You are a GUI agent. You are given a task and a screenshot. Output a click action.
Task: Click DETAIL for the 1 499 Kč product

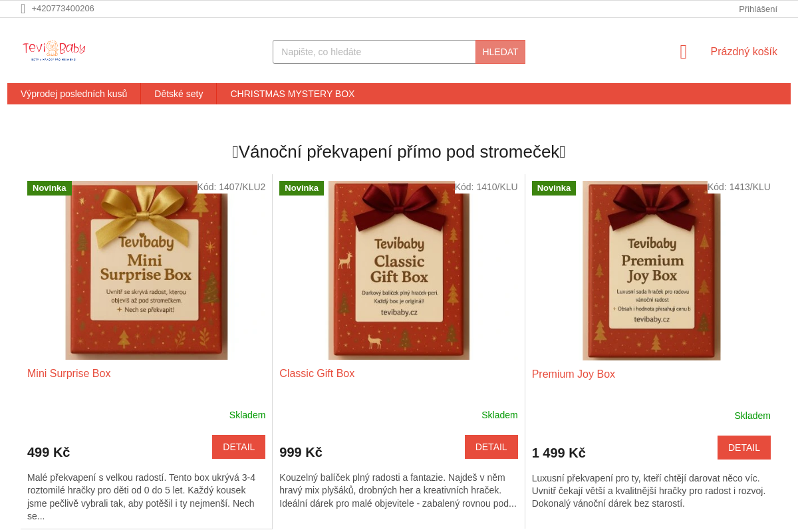[744, 448]
